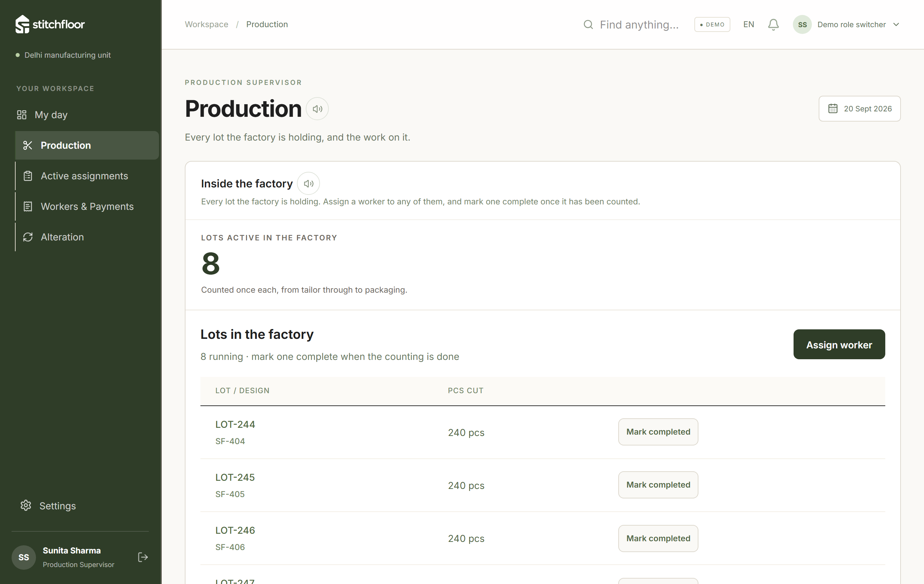Click the SS avatar beside Sunita Sharma
This screenshot has width=924, height=584.
24,557
